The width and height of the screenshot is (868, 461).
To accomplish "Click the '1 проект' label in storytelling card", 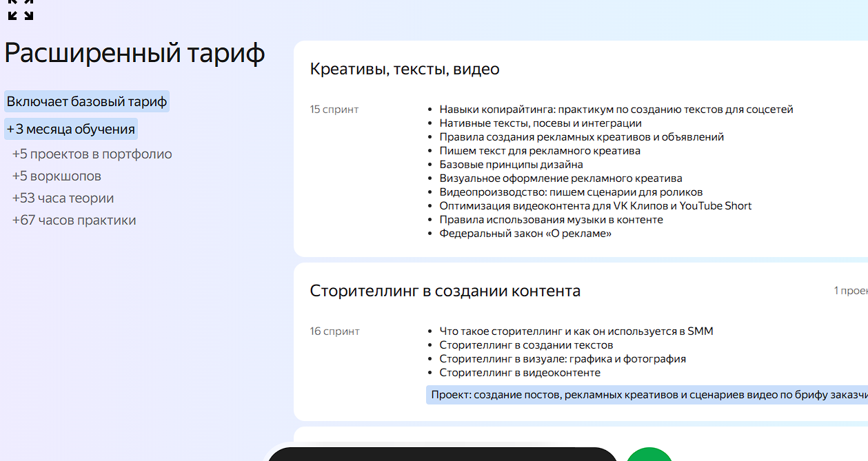I will [851, 291].
